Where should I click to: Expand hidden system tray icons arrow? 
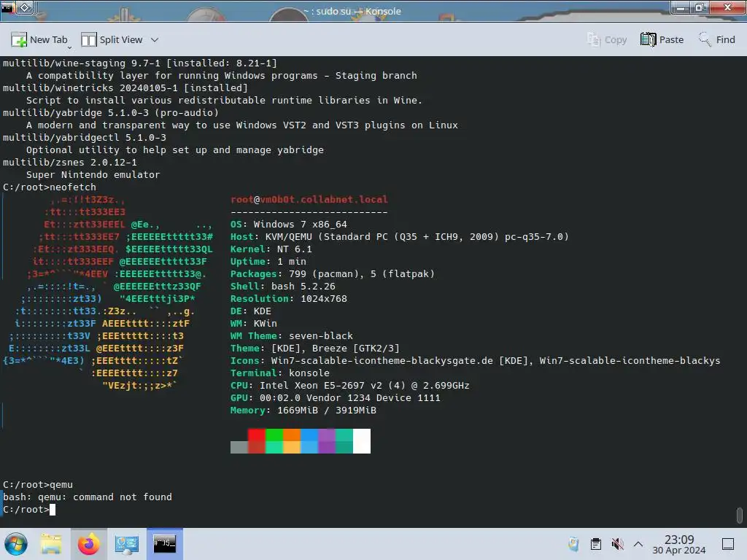click(638, 544)
